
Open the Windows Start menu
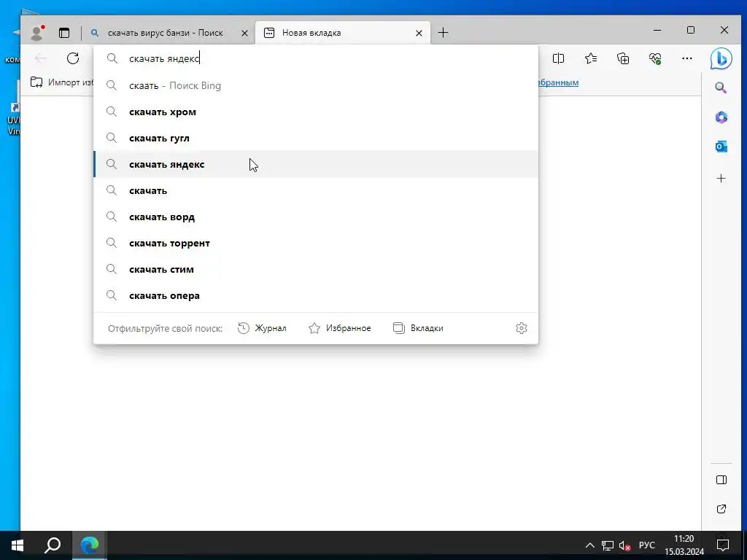[18, 545]
